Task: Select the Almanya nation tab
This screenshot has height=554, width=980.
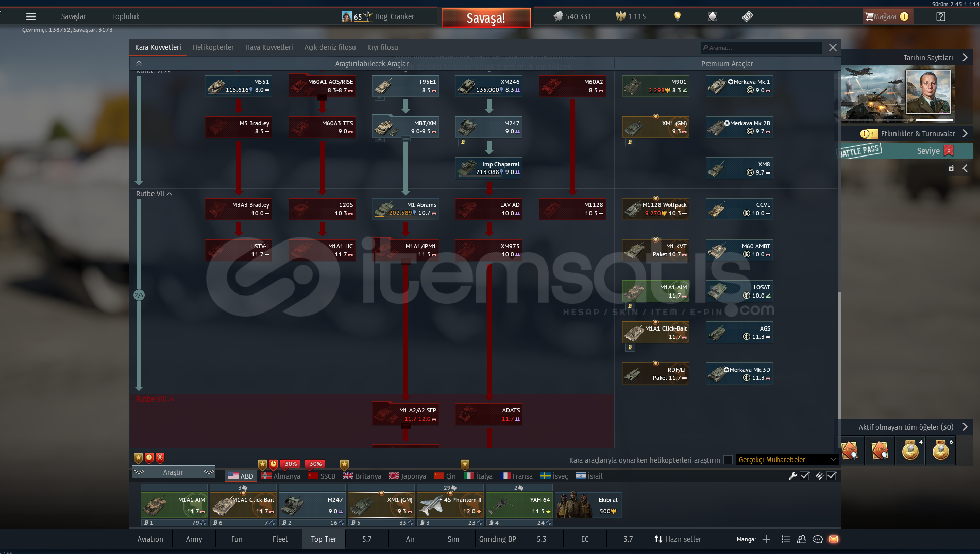Action: tap(281, 476)
